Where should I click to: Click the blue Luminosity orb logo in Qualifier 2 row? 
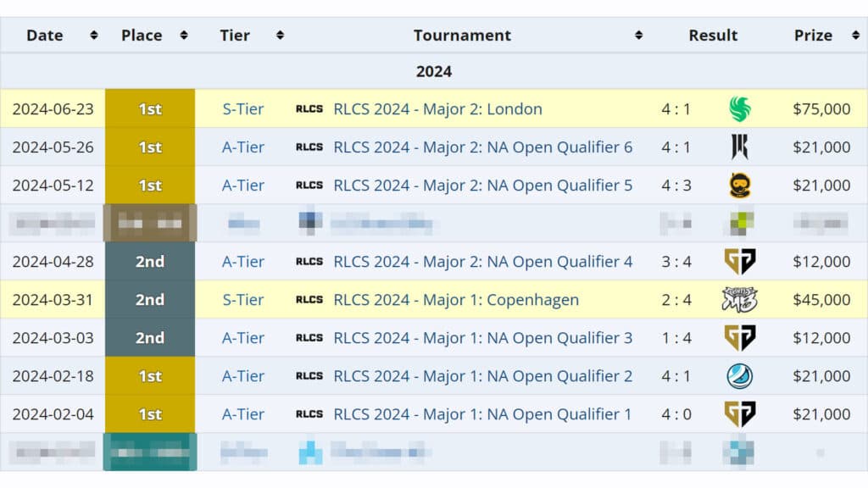click(x=742, y=375)
